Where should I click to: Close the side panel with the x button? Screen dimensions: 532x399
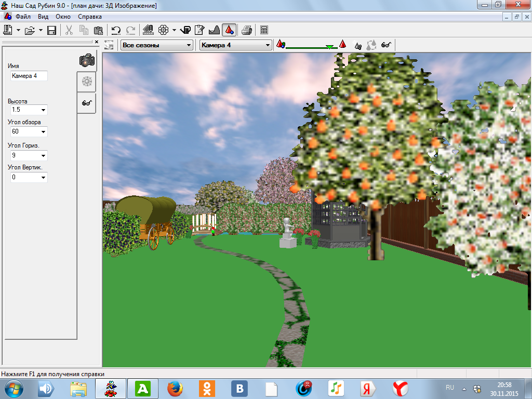(x=96, y=42)
